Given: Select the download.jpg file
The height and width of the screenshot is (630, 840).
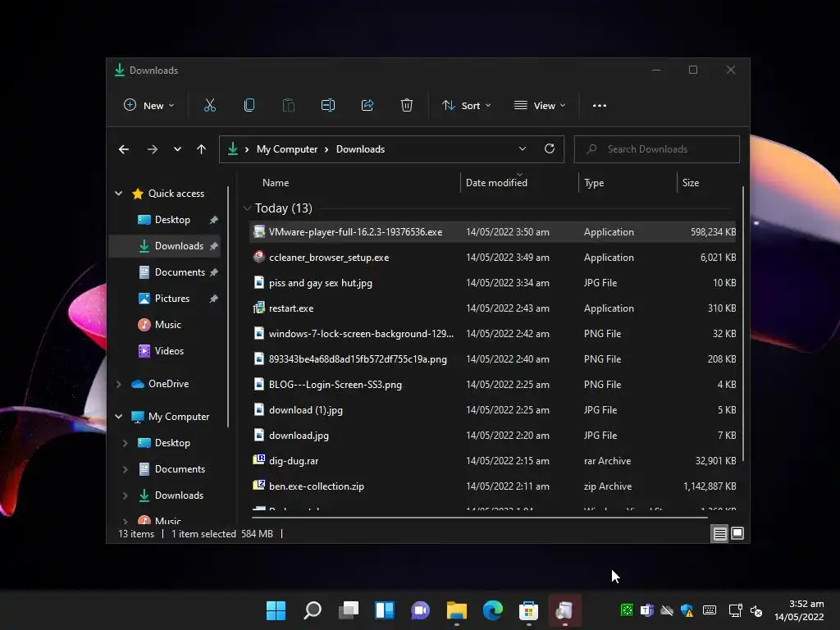Looking at the screenshot, I should 493,435.
